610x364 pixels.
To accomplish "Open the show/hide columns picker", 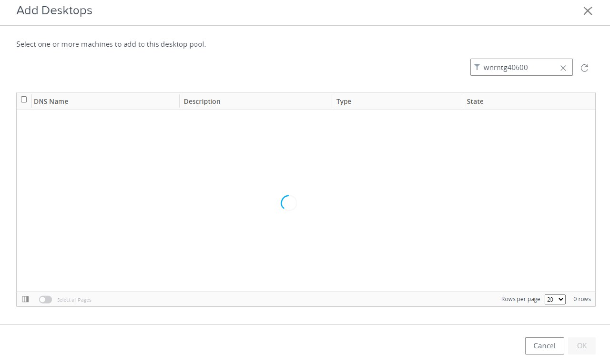I will (x=25, y=299).
